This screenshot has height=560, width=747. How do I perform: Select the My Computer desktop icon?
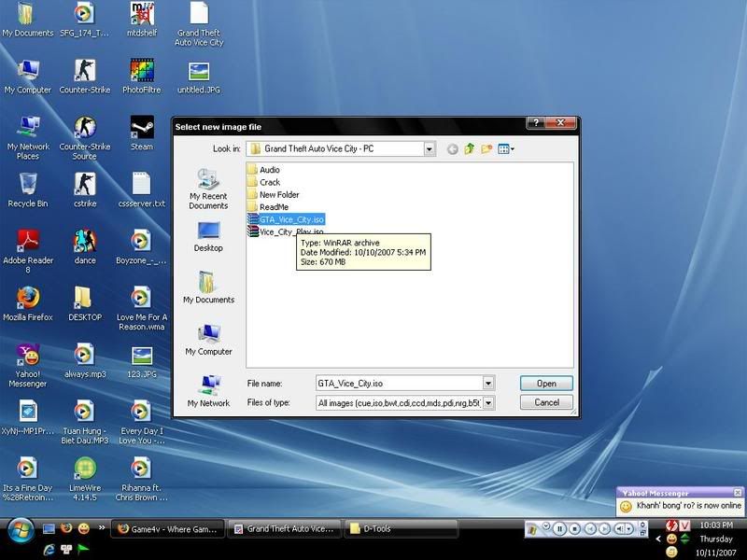(28, 77)
